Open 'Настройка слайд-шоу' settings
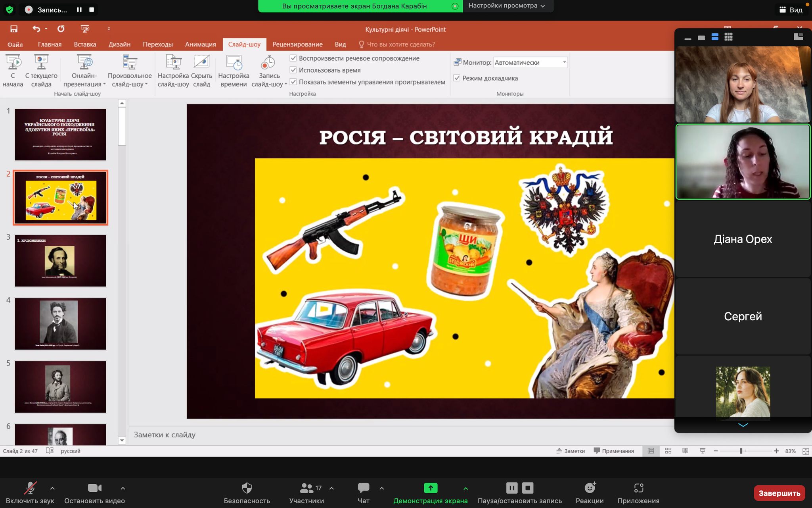 tap(173, 71)
